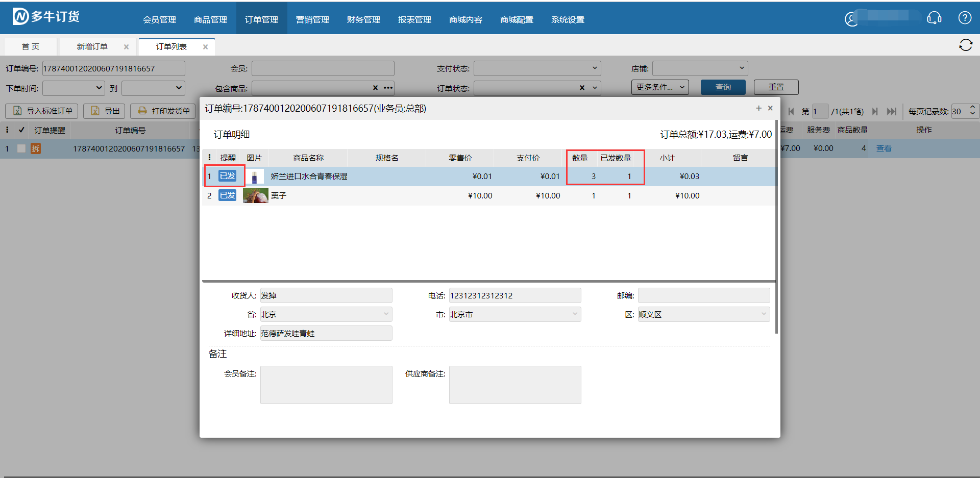Click the 订单编号 search input field

tap(113, 68)
